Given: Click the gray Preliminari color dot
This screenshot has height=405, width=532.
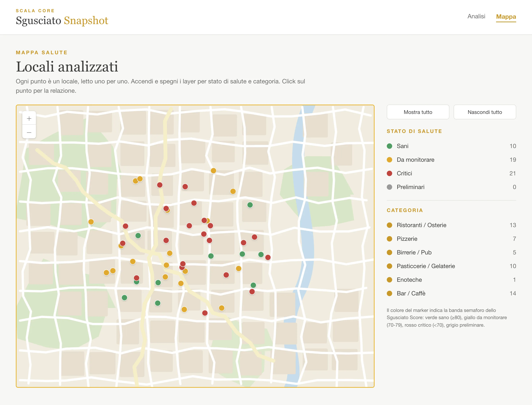Looking at the screenshot, I should pos(389,187).
